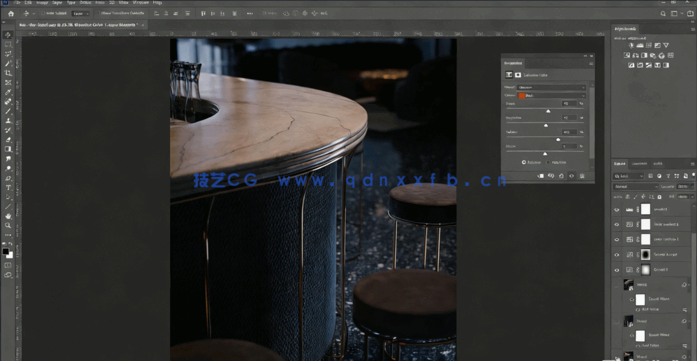
Task: Select the Pen tool
Action: 8,178
